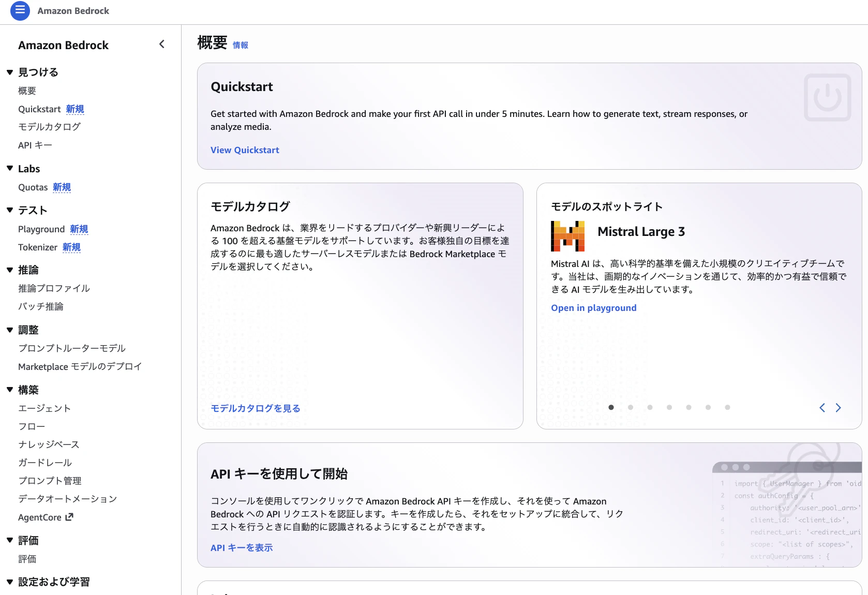Image resolution: width=868 pixels, height=595 pixels.
Task: Open ガードレール in the sidebar
Action: pos(45,463)
